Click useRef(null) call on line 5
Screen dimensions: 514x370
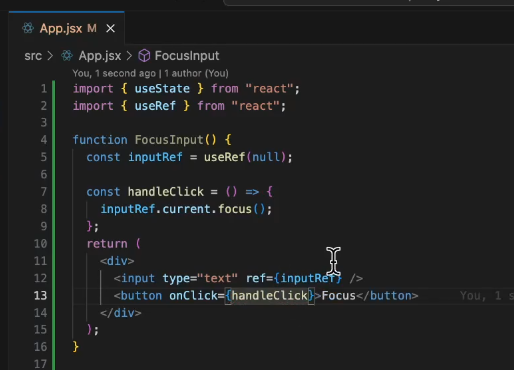245,157
